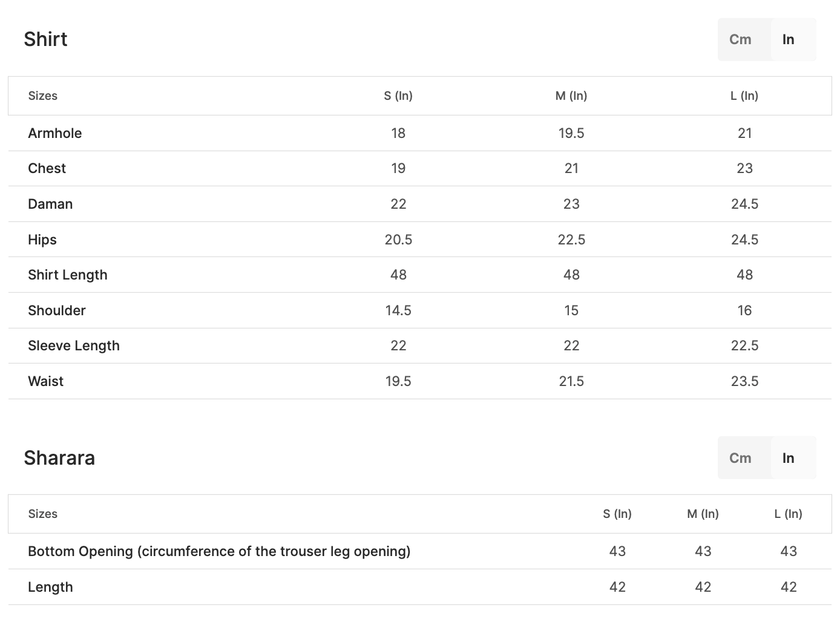
Task: Select In unit for Shirt table
Action: [788, 40]
